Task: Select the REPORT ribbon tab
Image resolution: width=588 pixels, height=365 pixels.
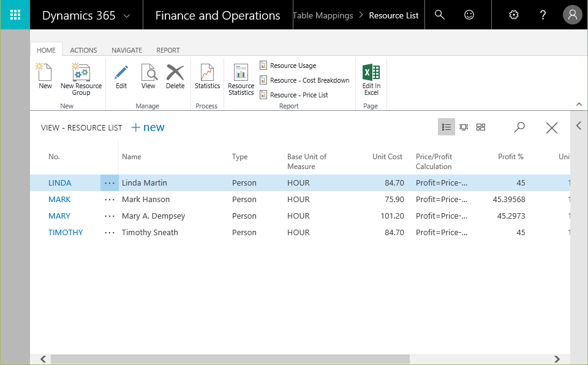Action: point(168,50)
